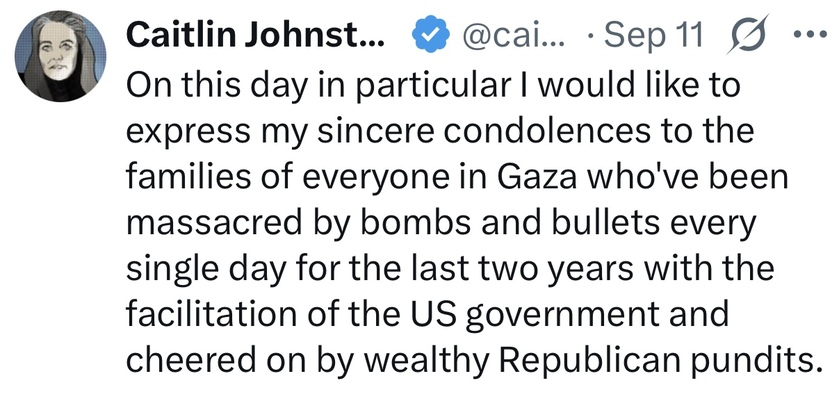This screenshot has width=839, height=408.
Task: Click the truncated @cai... handle
Action: tap(513, 36)
